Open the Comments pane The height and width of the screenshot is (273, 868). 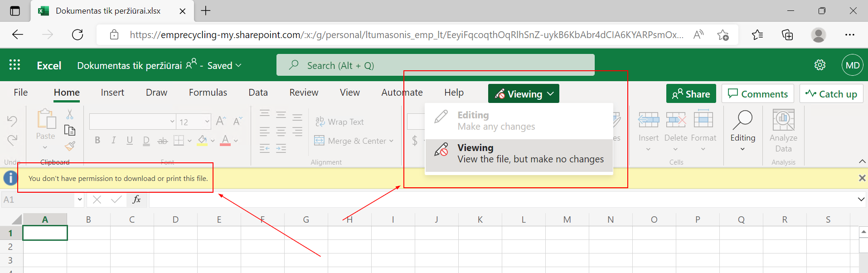(x=757, y=94)
